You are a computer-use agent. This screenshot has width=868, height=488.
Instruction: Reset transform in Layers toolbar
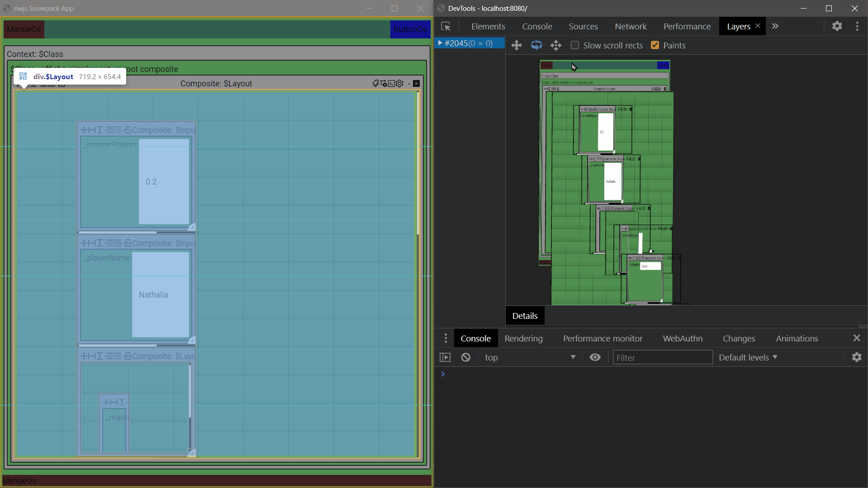click(x=556, y=45)
